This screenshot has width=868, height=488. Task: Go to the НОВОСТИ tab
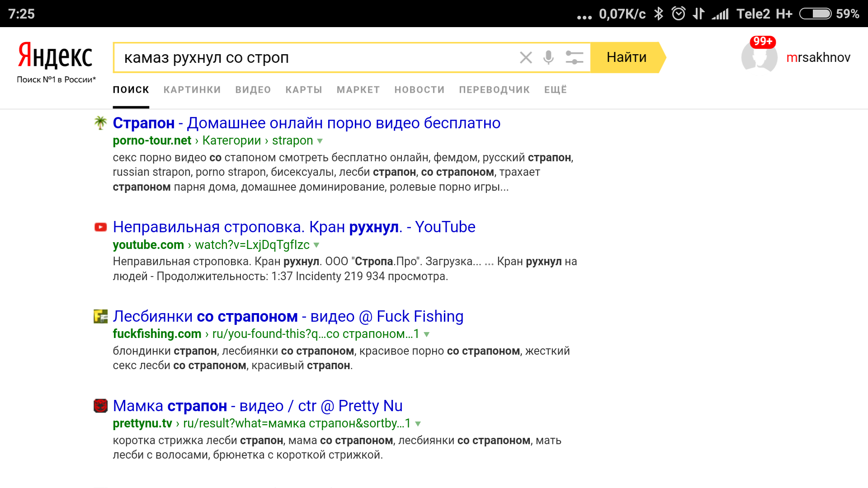point(420,90)
